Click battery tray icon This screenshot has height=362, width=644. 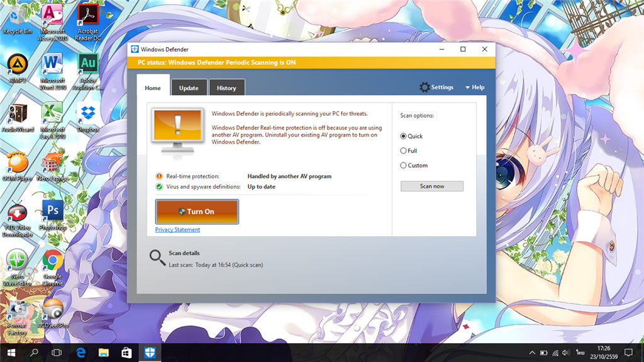click(543, 353)
